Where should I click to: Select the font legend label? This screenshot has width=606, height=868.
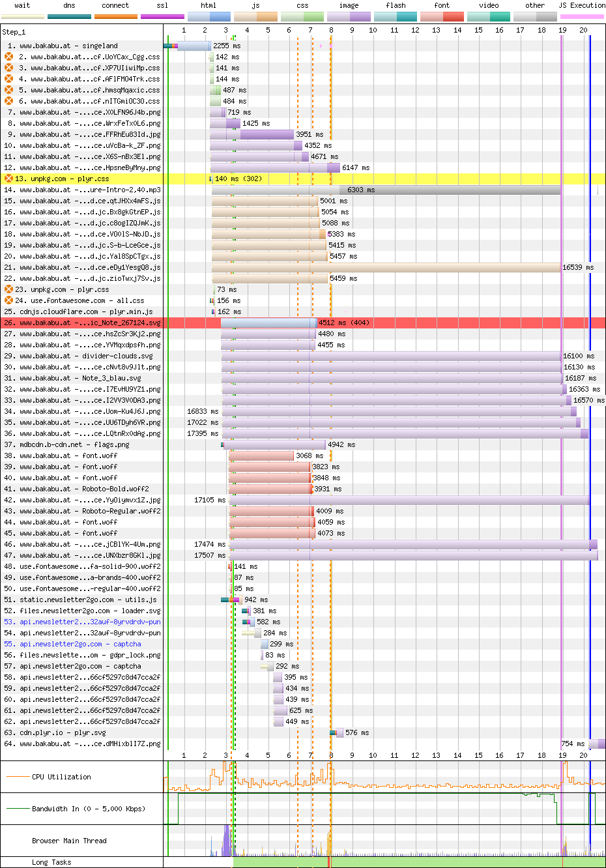pyautogui.click(x=442, y=5)
